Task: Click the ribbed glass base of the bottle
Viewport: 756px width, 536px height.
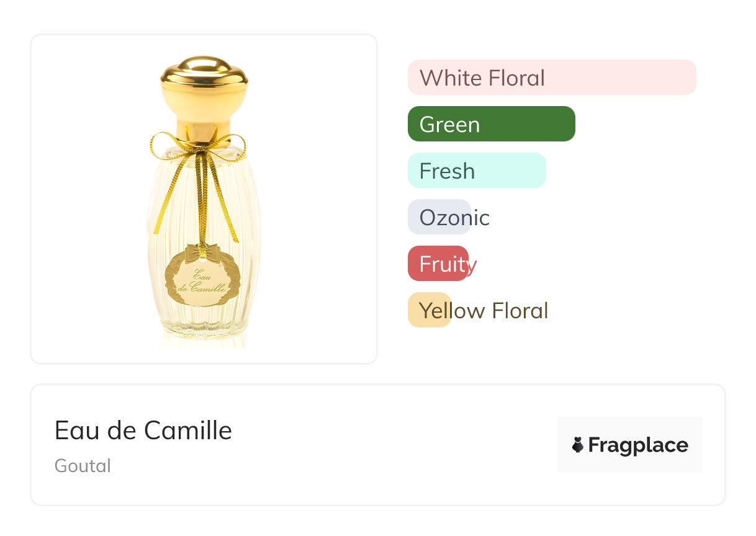Action: [203, 326]
